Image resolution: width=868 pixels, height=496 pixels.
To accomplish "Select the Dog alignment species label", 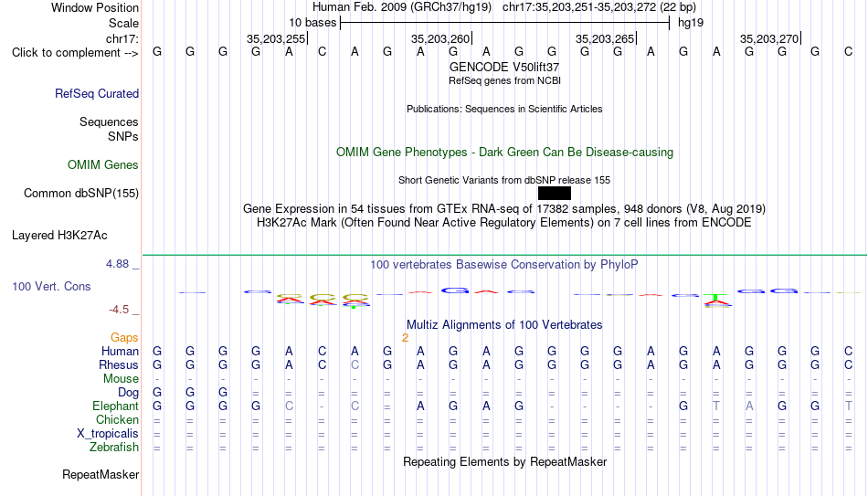I will [x=129, y=393].
